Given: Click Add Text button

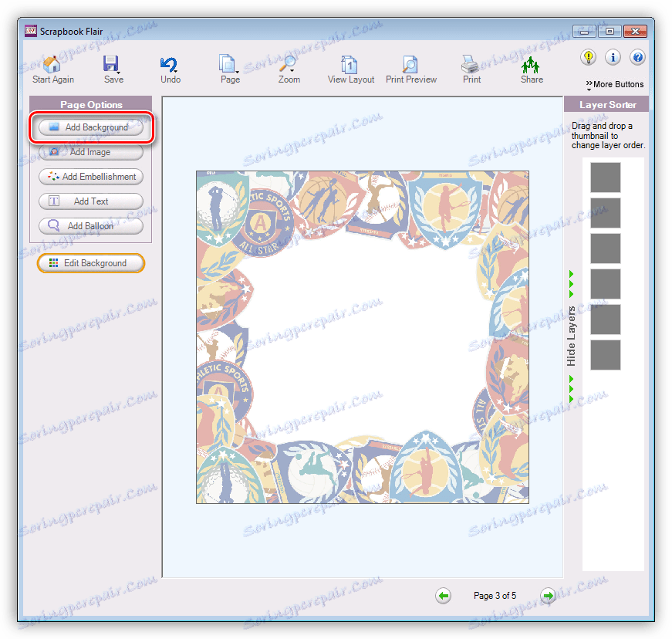Looking at the screenshot, I should (91, 201).
